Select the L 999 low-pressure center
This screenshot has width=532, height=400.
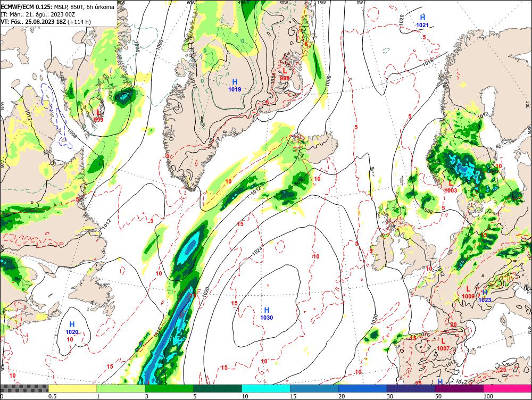pyautogui.click(x=98, y=116)
